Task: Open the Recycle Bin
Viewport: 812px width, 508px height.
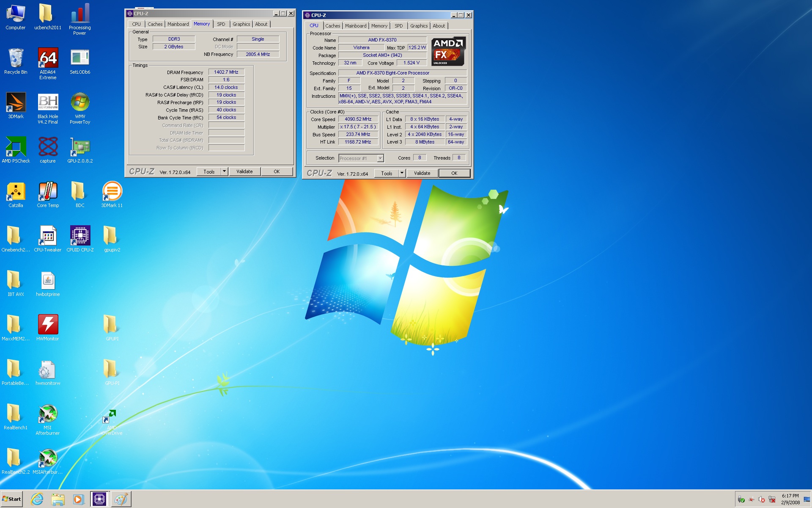Action: coord(16,61)
